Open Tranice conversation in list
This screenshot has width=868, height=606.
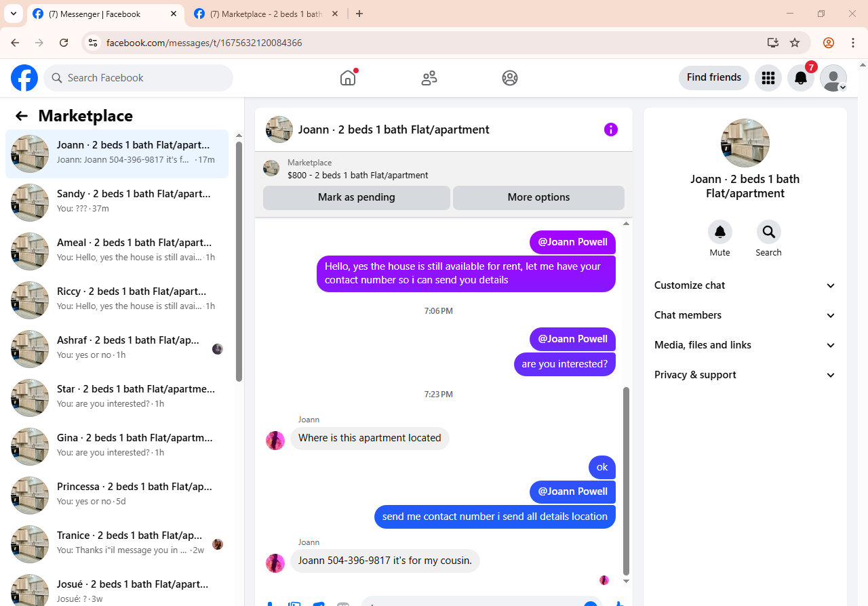pyautogui.click(x=117, y=544)
